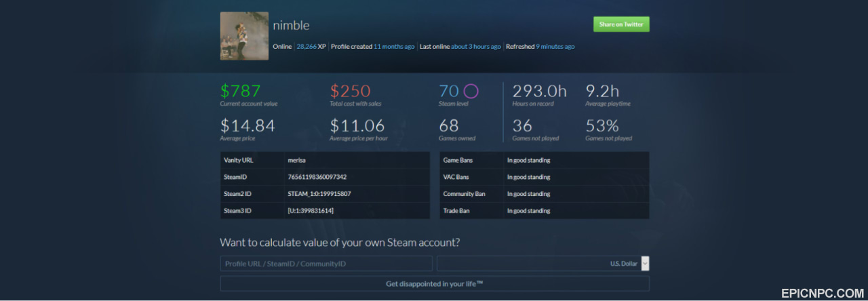This screenshot has height=301, width=868.
Task: Select the Steam3 ID value [U:1:399831614]
Action: point(311,211)
